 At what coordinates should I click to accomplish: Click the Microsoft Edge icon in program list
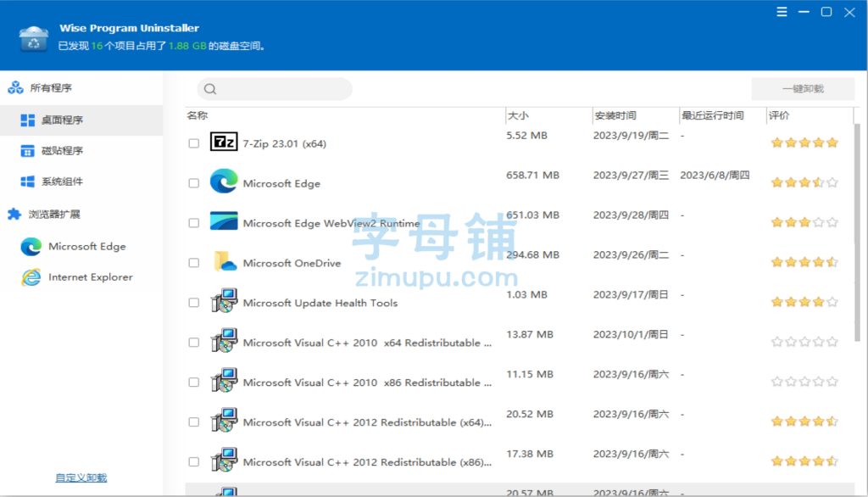tap(224, 181)
